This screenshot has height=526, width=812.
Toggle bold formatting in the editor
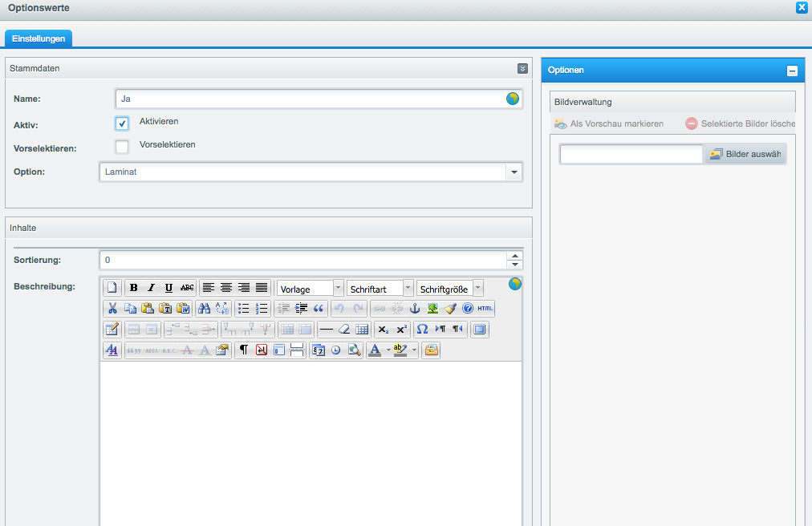[x=133, y=288]
